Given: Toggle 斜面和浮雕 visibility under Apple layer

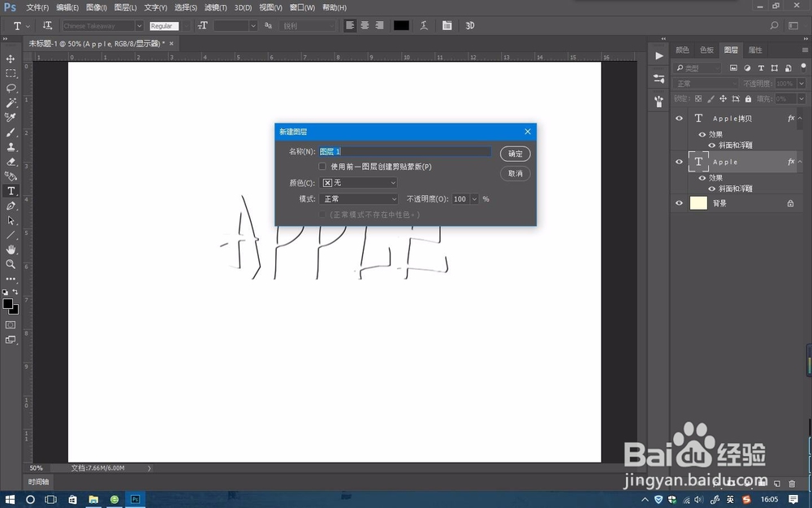Looking at the screenshot, I should [711, 189].
